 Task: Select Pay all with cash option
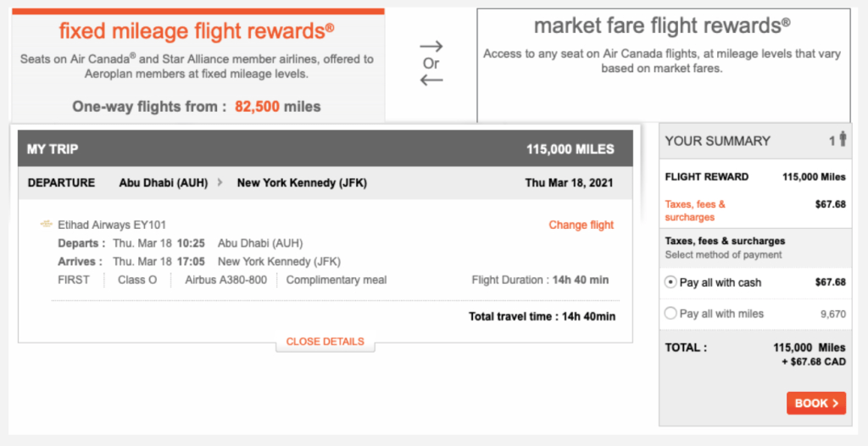[671, 282]
